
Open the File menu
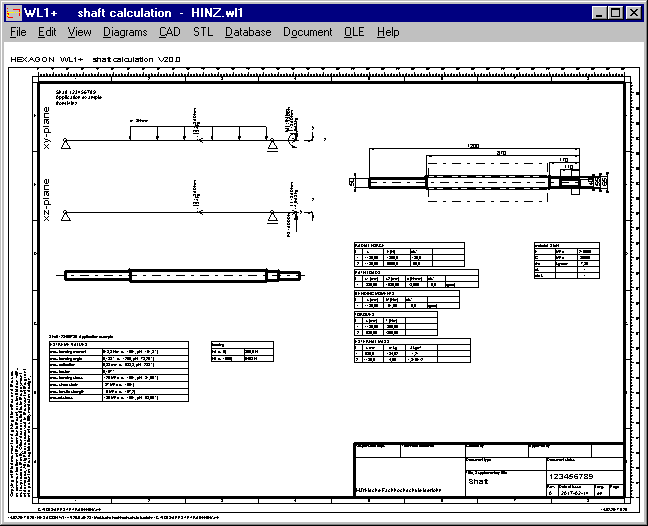click(x=18, y=32)
